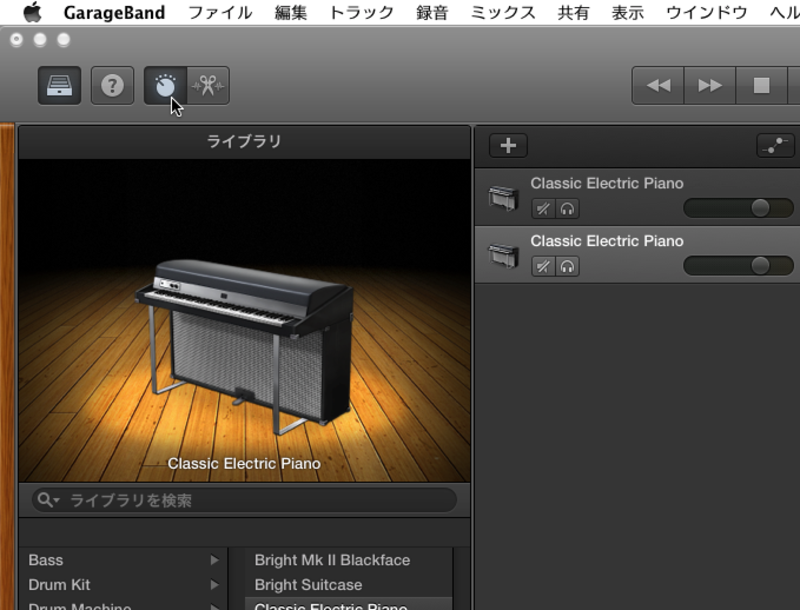This screenshot has height=610, width=800.
Task: Click the Classic Electric Piano instrument image
Action: [x=244, y=347]
